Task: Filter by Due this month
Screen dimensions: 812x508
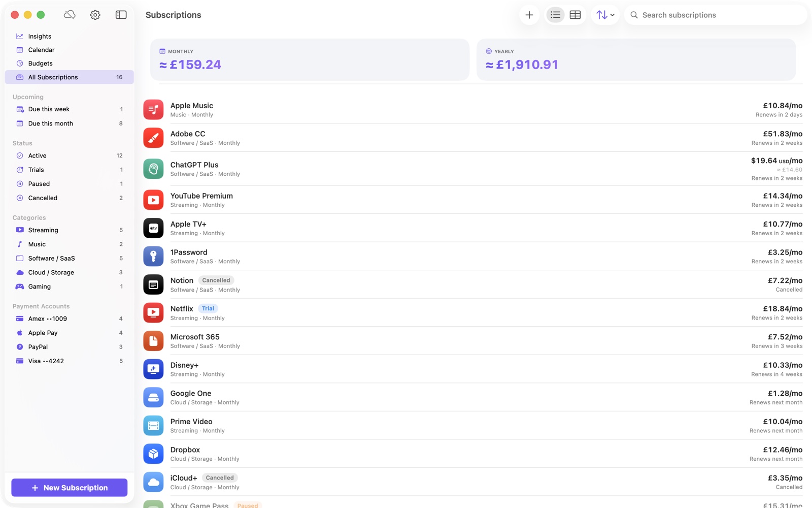Action: [70, 123]
